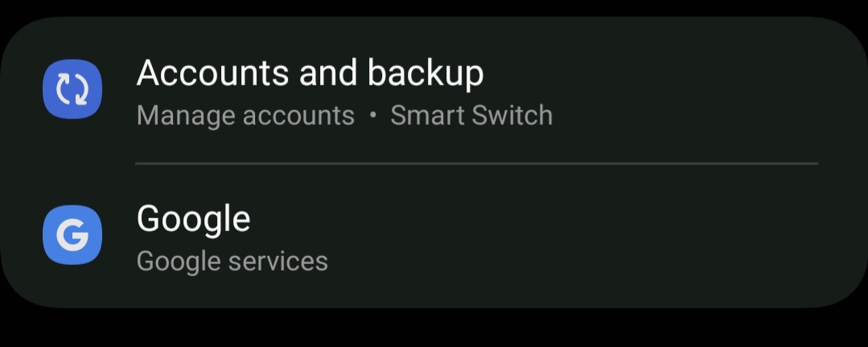Open the Accounts and backup heading
Viewport: 868px width, 347px height.
pyautogui.click(x=310, y=73)
